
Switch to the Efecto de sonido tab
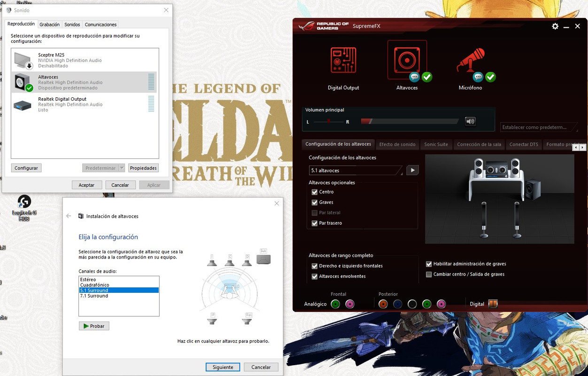point(397,144)
